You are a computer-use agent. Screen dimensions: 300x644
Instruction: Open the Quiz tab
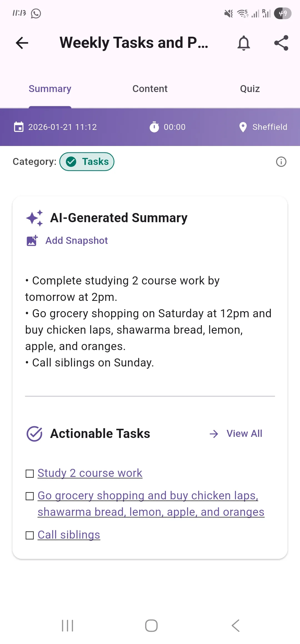tap(249, 88)
